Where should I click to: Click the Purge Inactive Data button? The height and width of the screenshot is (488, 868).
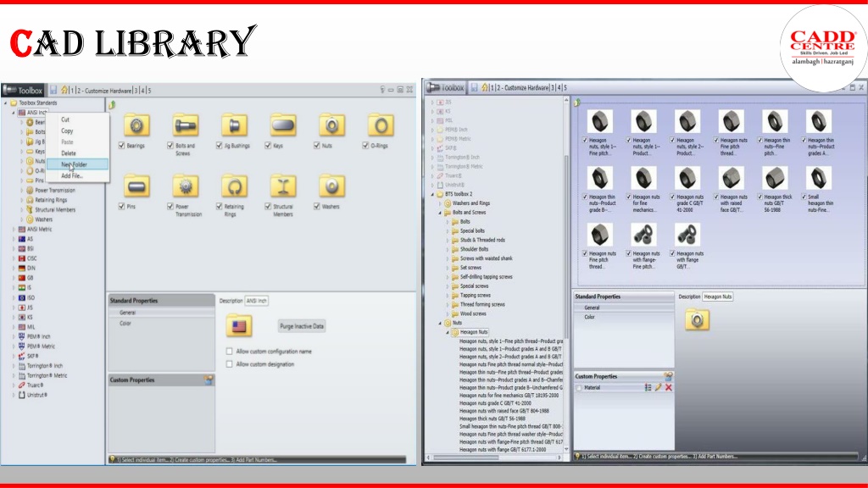pyautogui.click(x=302, y=326)
